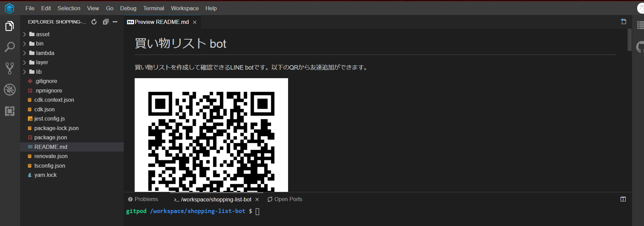Open the Terminal menu

tap(153, 8)
